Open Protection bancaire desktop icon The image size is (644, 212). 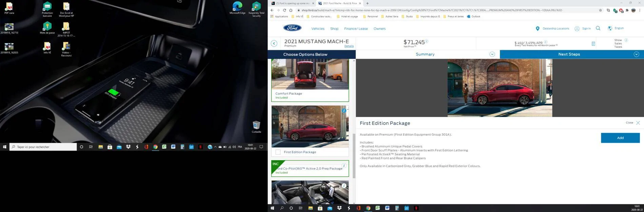(47, 9)
